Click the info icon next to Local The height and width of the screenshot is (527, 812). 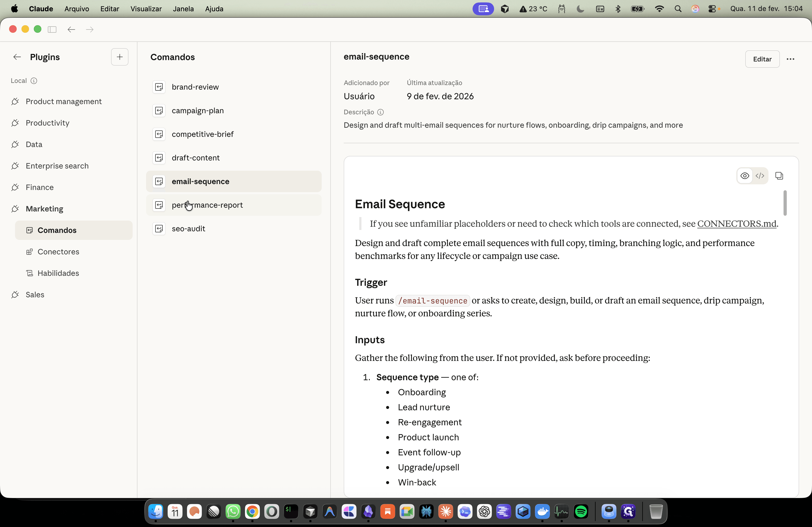coord(34,81)
